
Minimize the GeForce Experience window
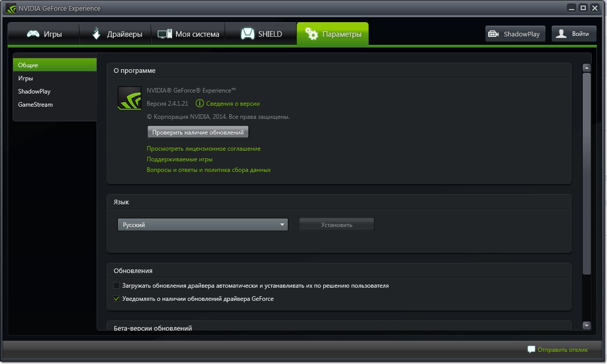coord(571,8)
